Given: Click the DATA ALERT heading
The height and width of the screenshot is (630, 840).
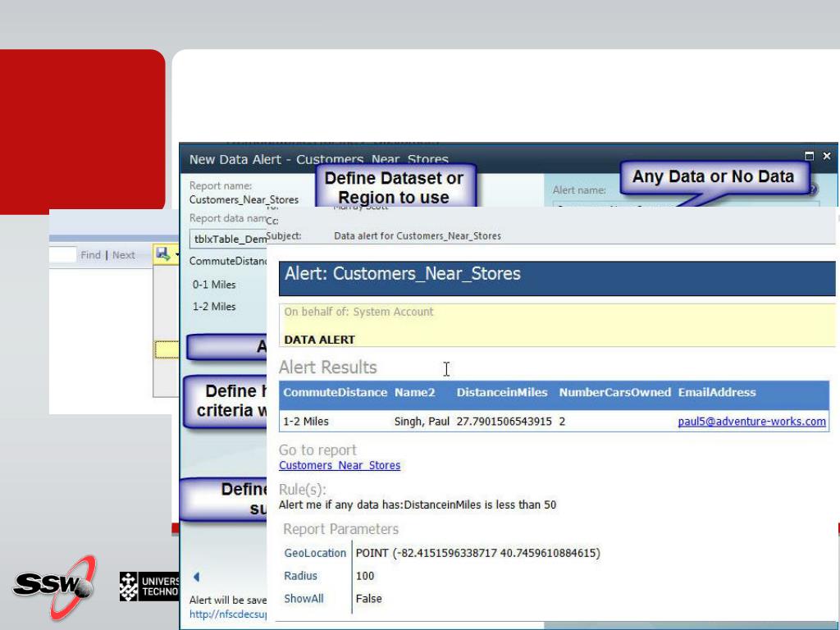Looking at the screenshot, I should (x=319, y=340).
